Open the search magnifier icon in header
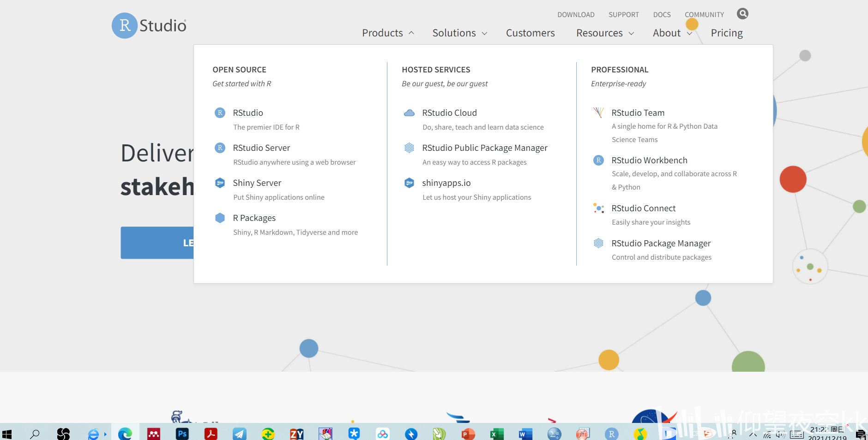 tap(742, 14)
